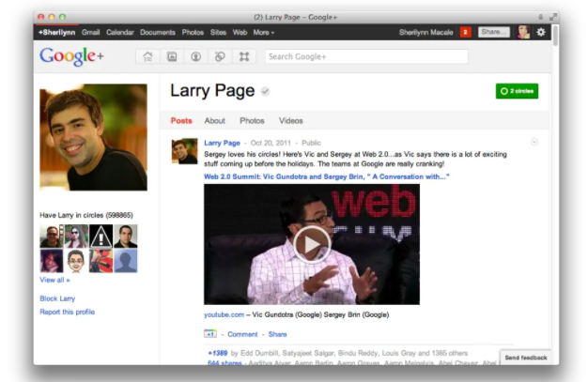Open the Circles icon in toolbar
Screen dimensions: 588x382
click(219, 56)
